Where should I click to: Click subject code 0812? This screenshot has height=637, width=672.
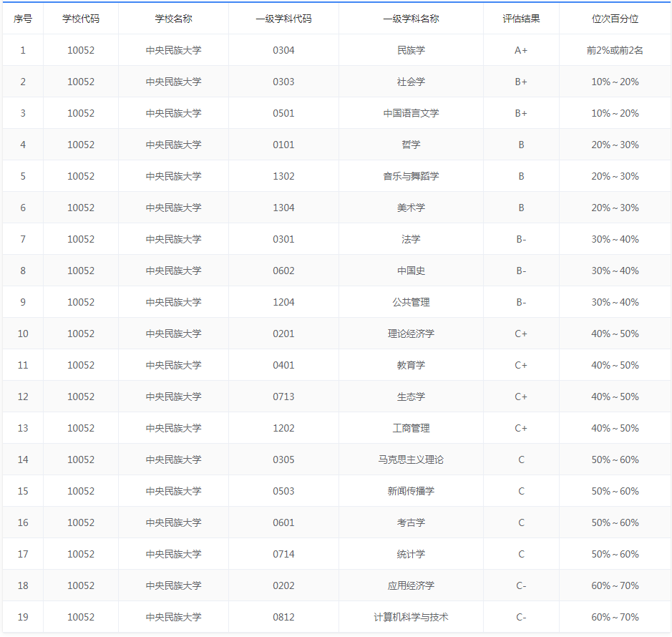(x=283, y=617)
